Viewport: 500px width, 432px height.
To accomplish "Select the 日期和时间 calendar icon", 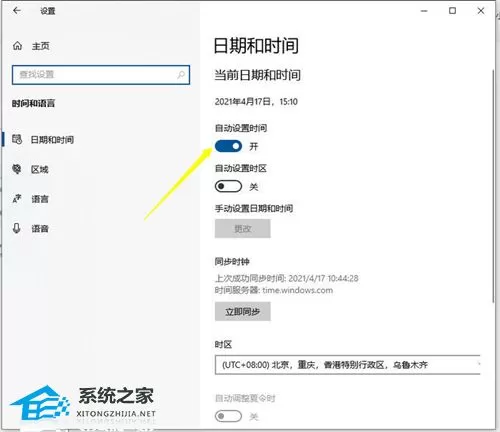I will coord(17,139).
